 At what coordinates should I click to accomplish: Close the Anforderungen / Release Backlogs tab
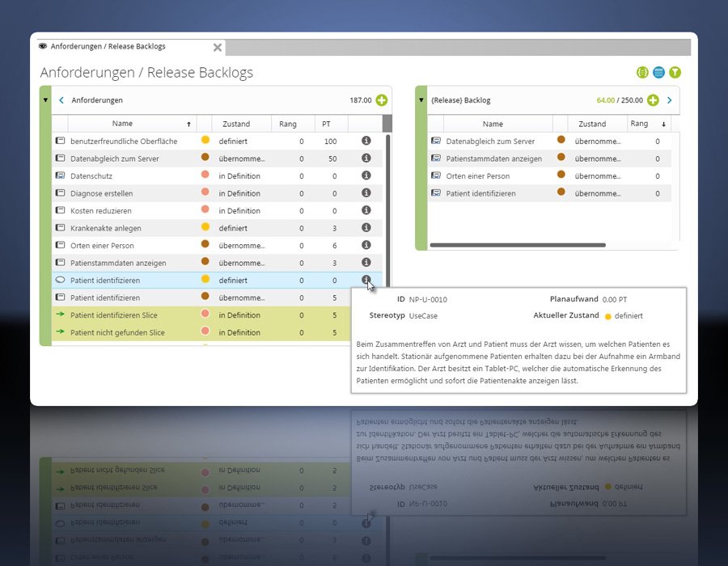pyautogui.click(x=218, y=47)
